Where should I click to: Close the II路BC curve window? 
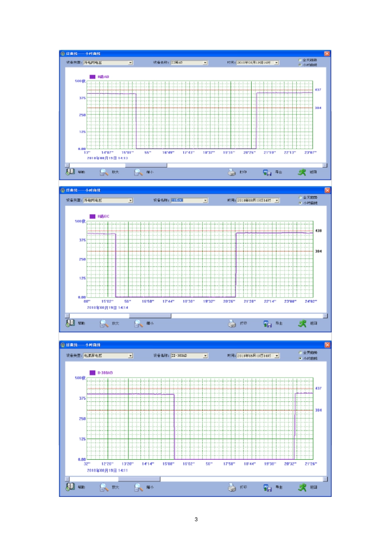tap(327, 190)
